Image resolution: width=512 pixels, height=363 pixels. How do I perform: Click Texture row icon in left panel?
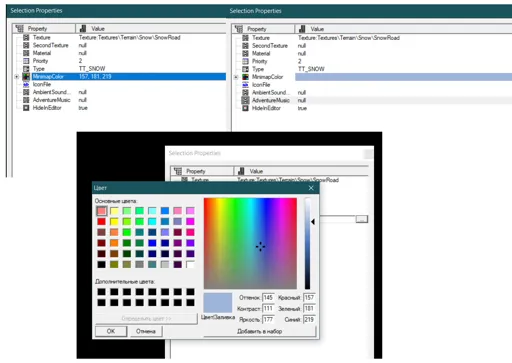click(x=26, y=37)
